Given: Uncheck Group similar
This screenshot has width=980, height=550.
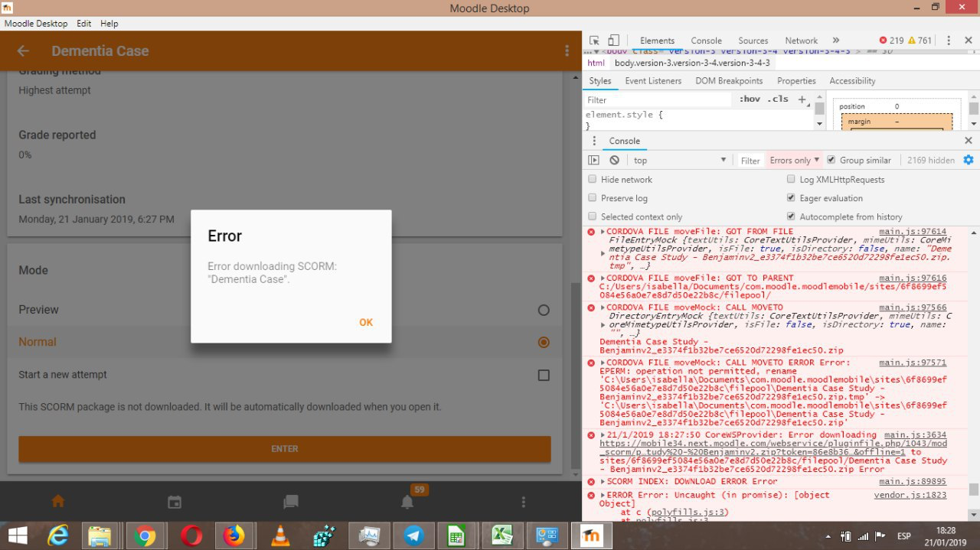Looking at the screenshot, I should [831, 160].
